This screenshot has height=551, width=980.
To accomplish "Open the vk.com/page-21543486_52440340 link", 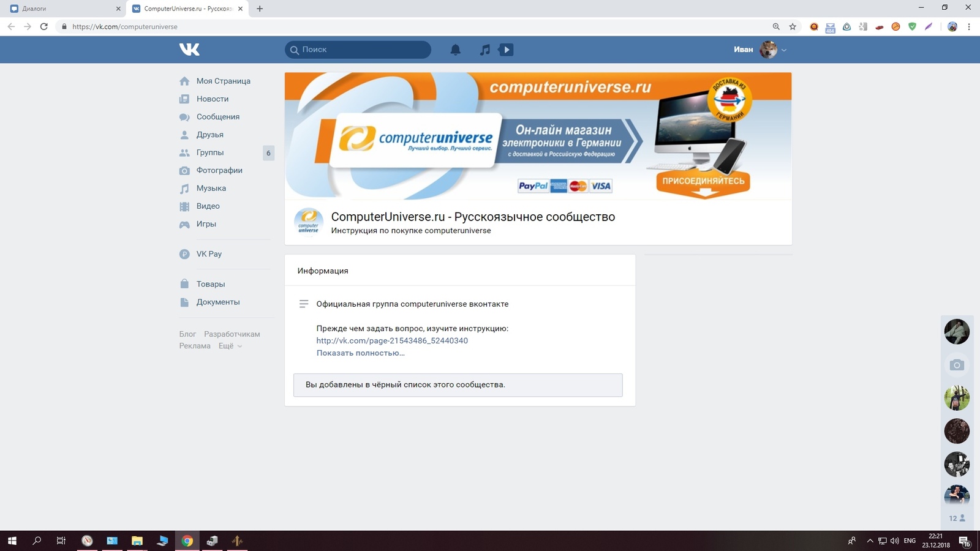I will (392, 340).
